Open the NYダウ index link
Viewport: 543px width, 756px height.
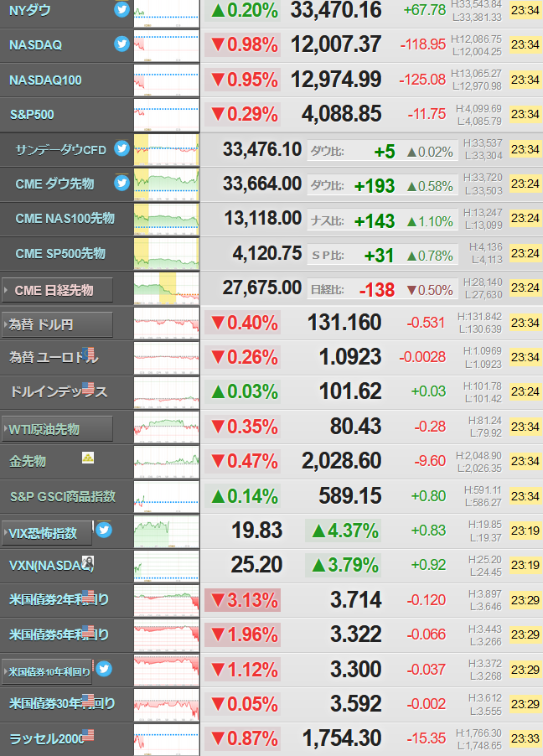[x=30, y=10]
